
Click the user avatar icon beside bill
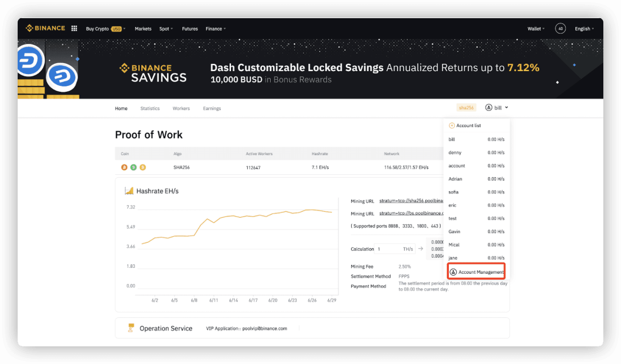tap(489, 107)
